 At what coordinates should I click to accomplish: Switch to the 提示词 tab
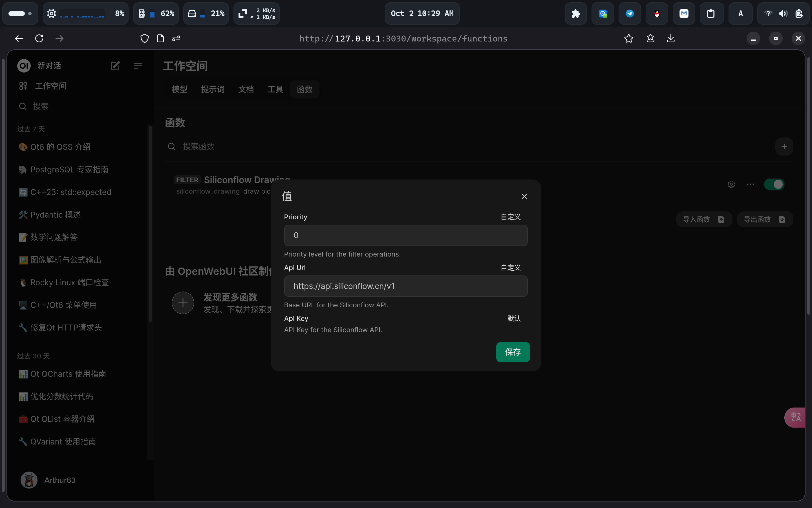(213, 89)
